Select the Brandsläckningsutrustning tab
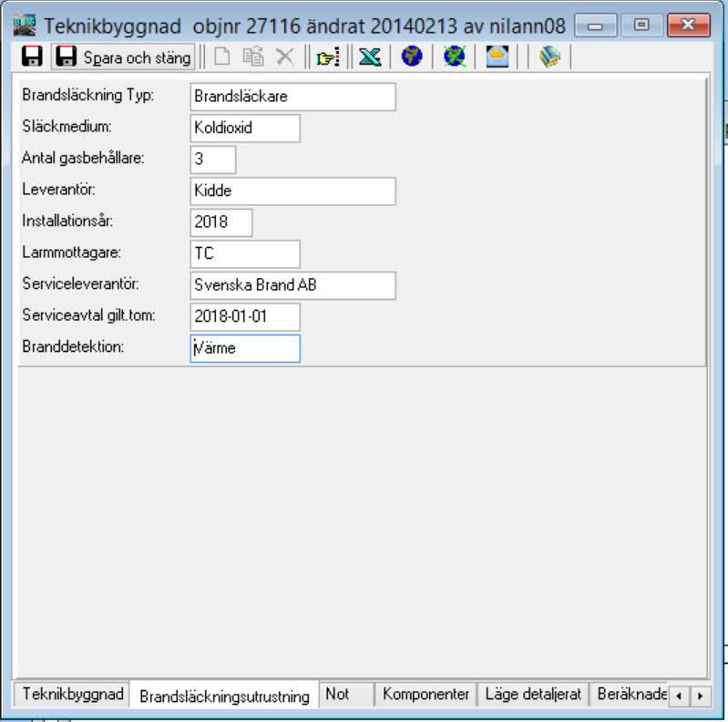The width and height of the screenshot is (728, 722). 224,696
